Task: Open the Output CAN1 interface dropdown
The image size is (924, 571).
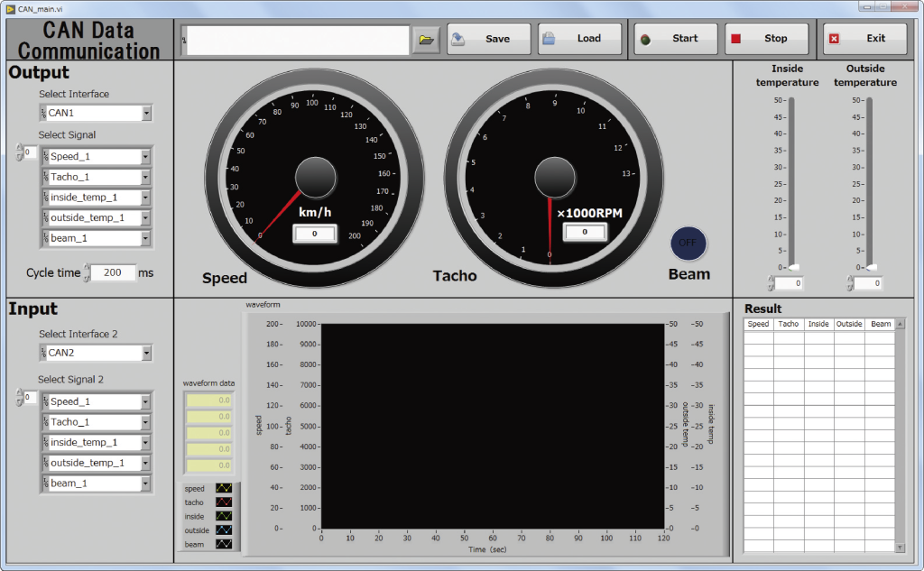Action: pyautogui.click(x=147, y=114)
